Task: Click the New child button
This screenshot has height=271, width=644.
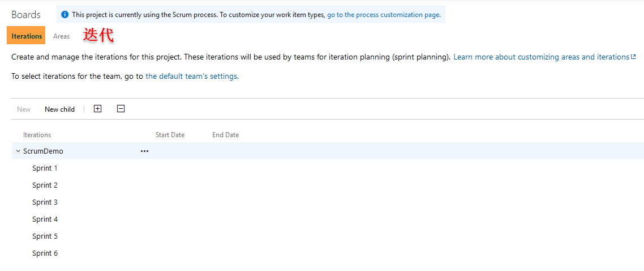Action: [59, 109]
